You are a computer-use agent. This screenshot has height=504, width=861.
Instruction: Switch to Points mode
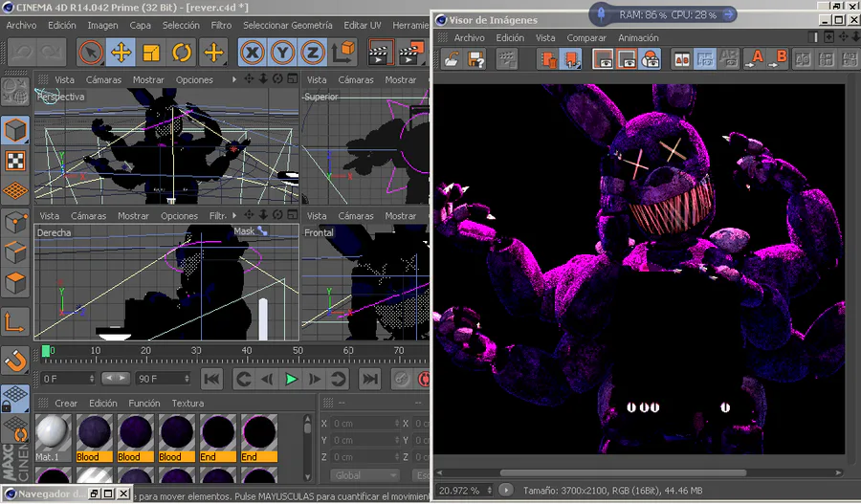(x=14, y=223)
